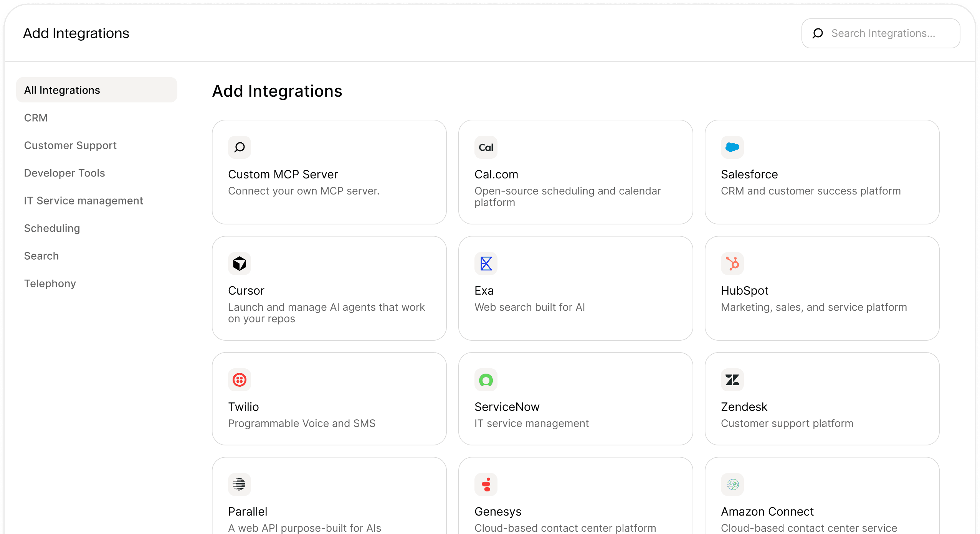Filter by CRM category
This screenshot has width=980, height=534.
pos(36,118)
